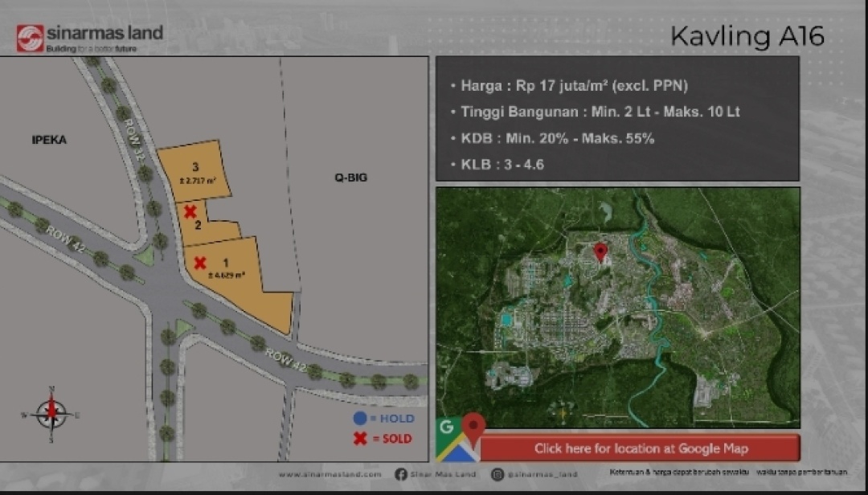Viewport: 868px width, 495px height.
Task: Select the red location pin on satellite map
Action: tap(600, 252)
